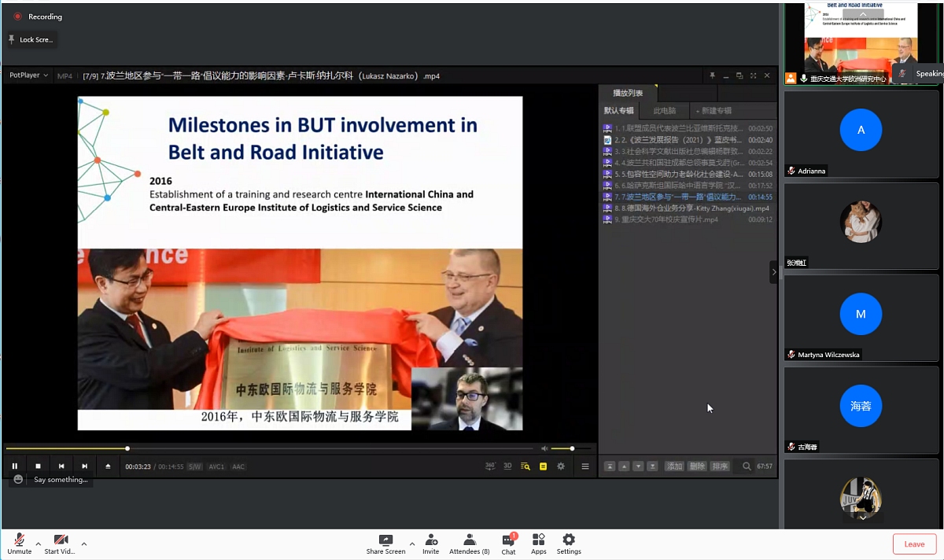Pause the PotPlayer video playback
This screenshot has height=560, width=944.
click(x=15, y=466)
